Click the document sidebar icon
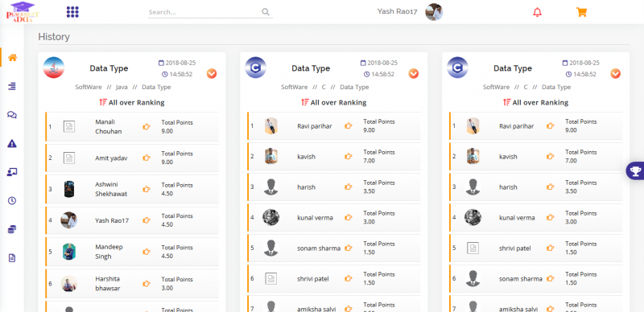This screenshot has height=312, width=644. point(12,258)
